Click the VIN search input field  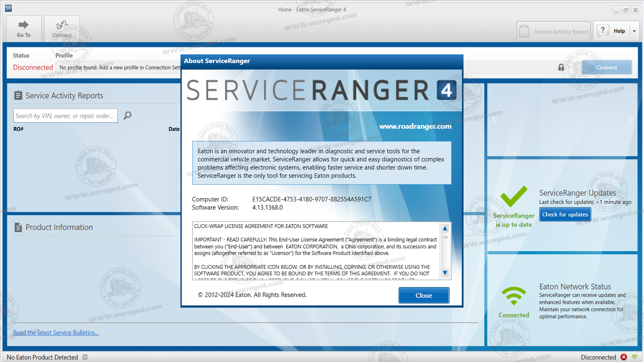65,116
